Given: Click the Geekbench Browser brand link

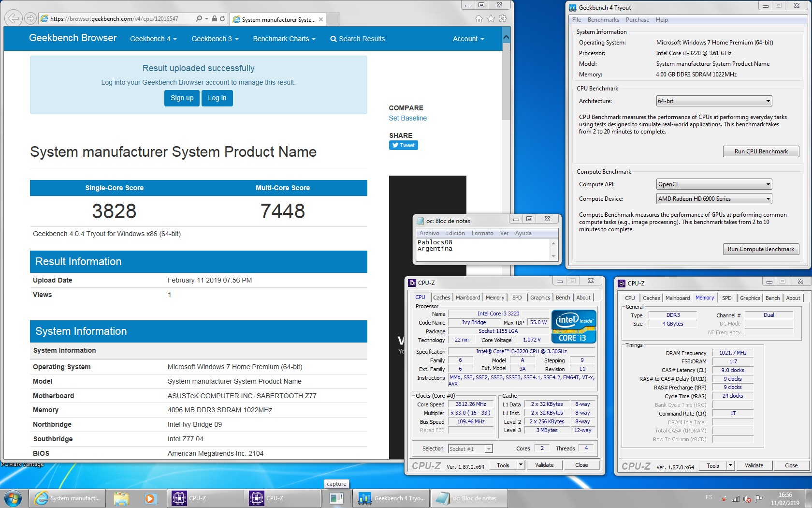Looking at the screenshot, I should click(x=72, y=38).
